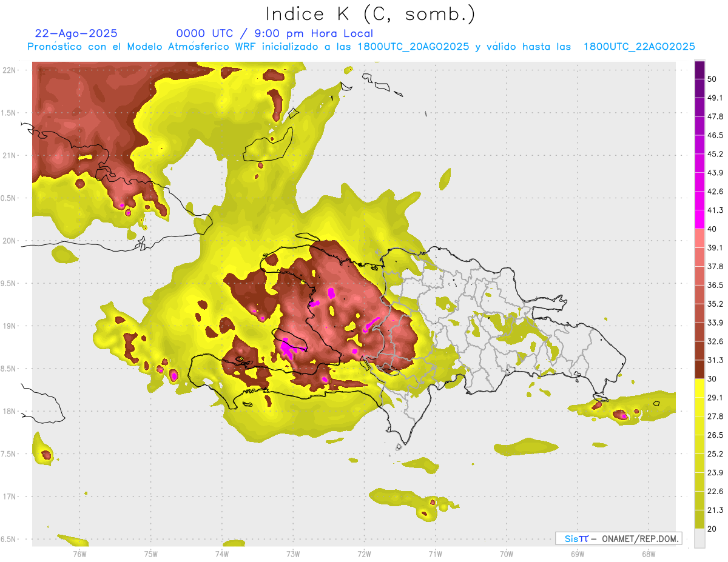Click the colorbar label "41.3"
The image size is (728, 562).
(x=716, y=210)
